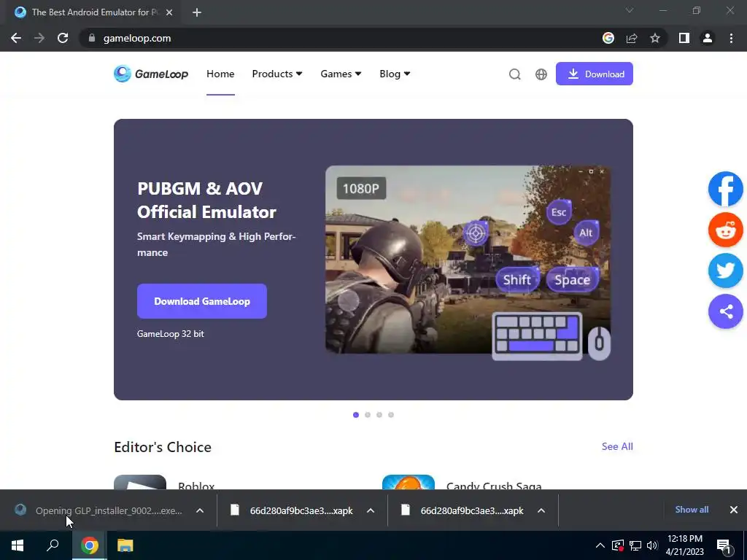The height and width of the screenshot is (560, 747).
Task: Expand the Games dropdown menu
Action: [341, 74]
